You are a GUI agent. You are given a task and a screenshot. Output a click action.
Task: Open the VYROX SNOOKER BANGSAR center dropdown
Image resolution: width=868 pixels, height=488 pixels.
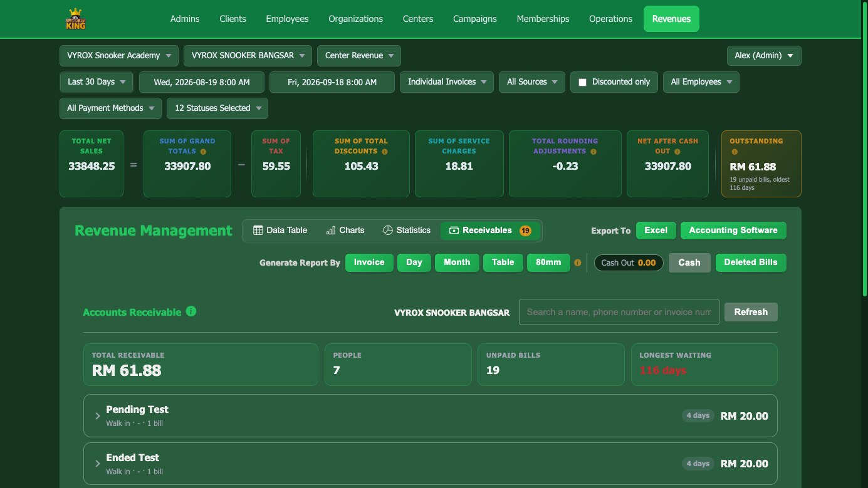248,56
